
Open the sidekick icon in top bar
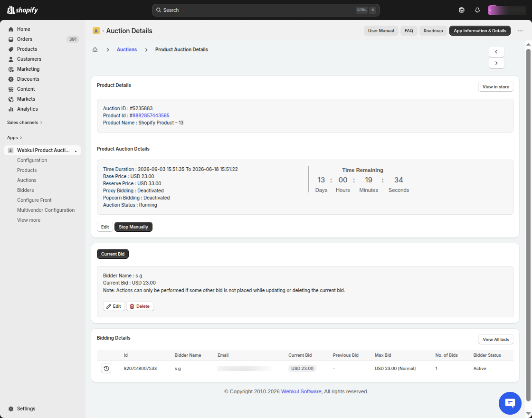(x=461, y=10)
